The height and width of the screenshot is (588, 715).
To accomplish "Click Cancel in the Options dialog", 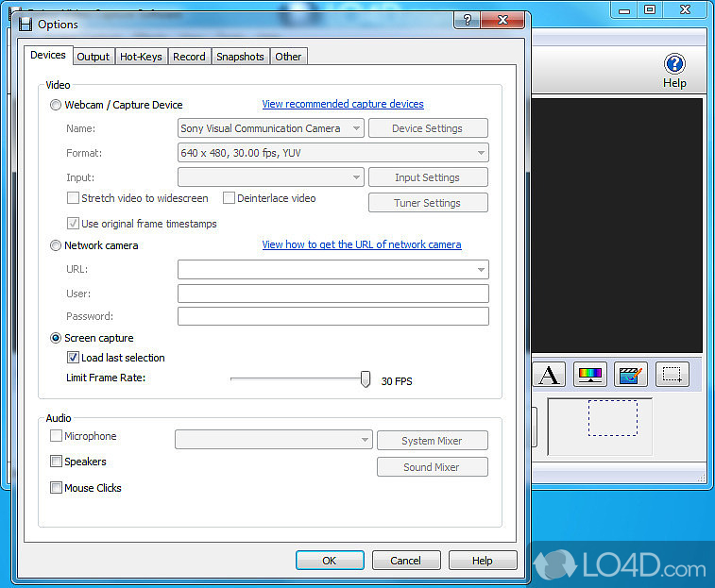I will (x=406, y=561).
